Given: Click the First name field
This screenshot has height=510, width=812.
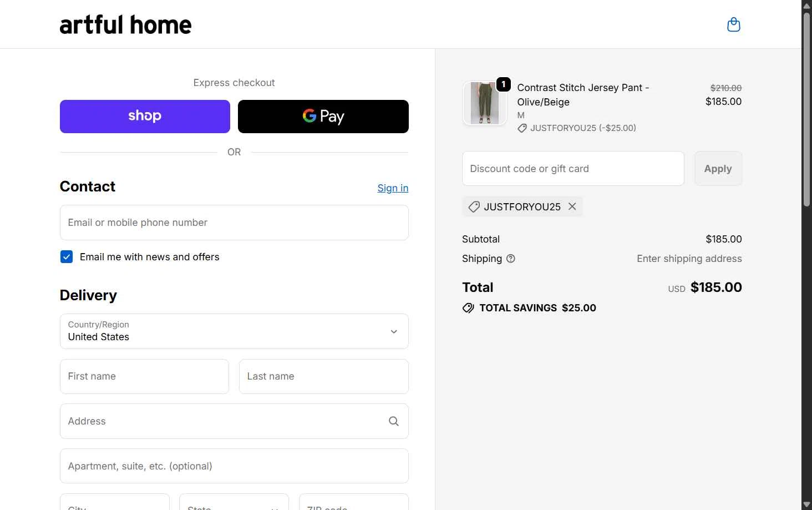Looking at the screenshot, I should 144,376.
